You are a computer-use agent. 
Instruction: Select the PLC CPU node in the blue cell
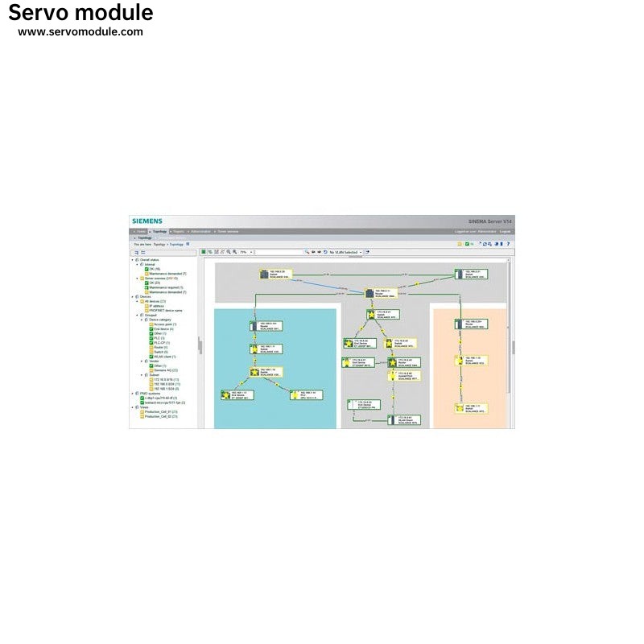pyautogui.click(x=307, y=395)
